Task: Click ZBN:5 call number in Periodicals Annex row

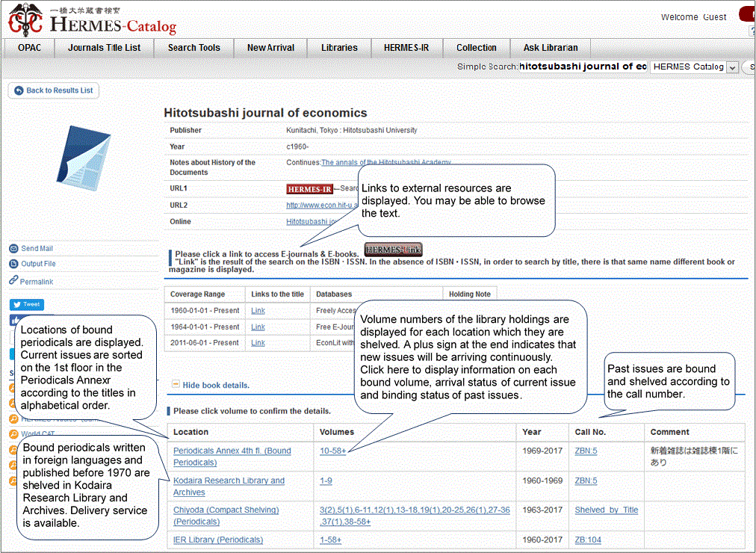Action: pos(586,451)
